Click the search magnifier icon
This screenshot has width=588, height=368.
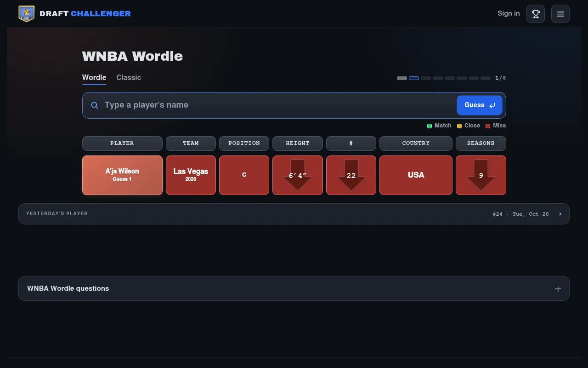click(95, 105)
